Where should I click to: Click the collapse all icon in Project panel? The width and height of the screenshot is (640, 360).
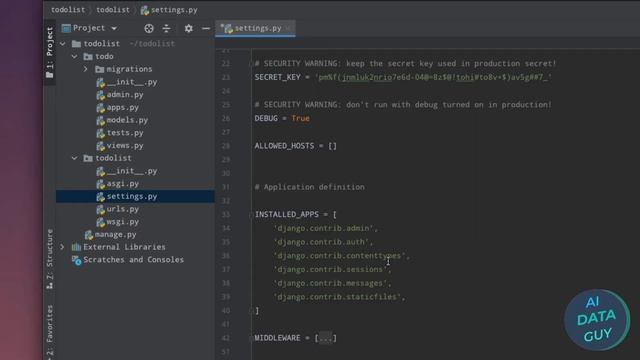click(167, 28)
